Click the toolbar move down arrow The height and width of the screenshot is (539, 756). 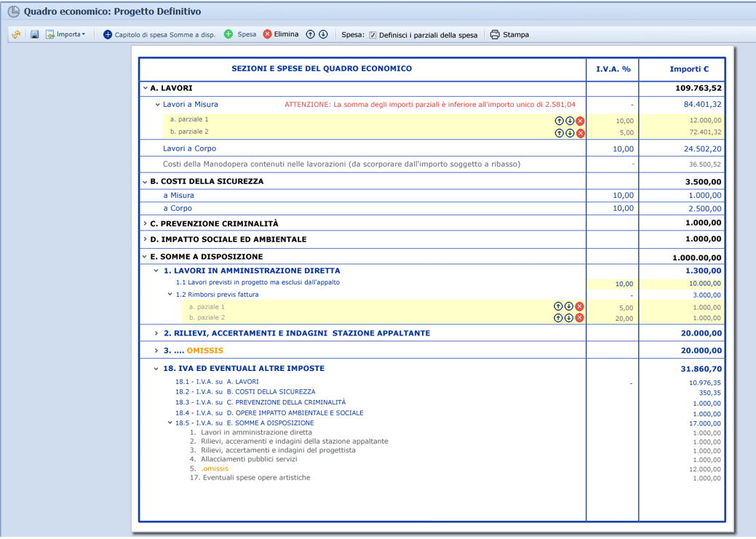coord(323,34)
